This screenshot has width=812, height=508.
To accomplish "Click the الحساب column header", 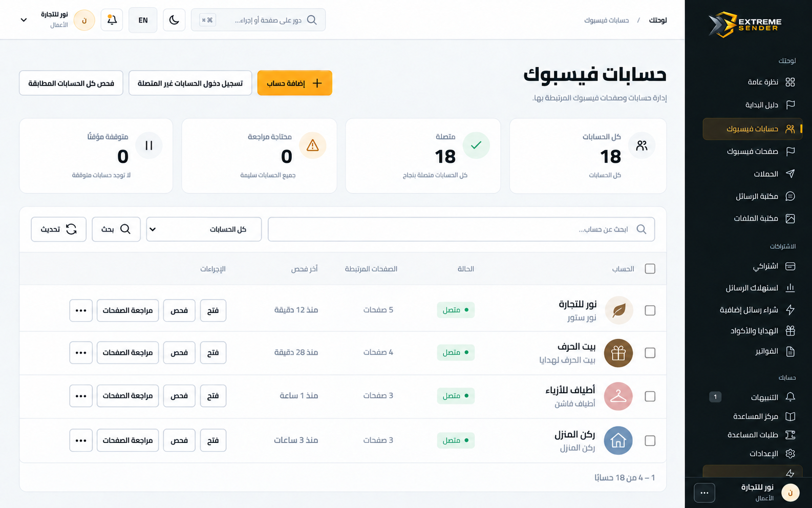I will click(x=623, y=269).
